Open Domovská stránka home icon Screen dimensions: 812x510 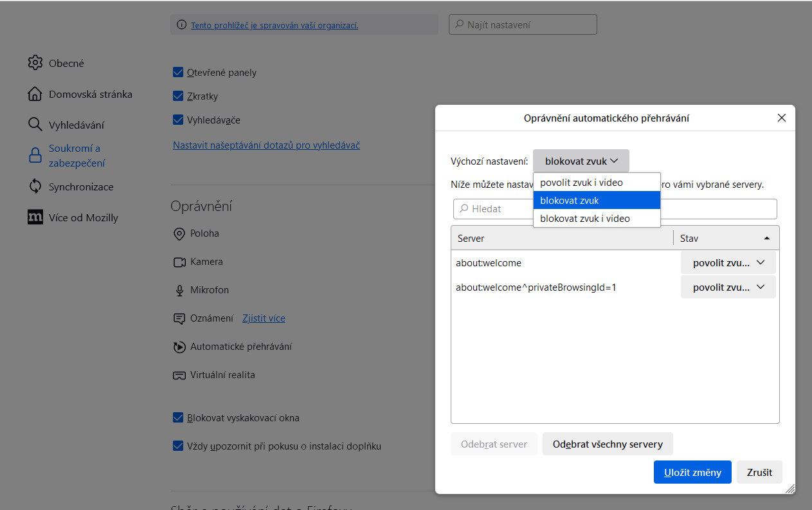(35, 94)
